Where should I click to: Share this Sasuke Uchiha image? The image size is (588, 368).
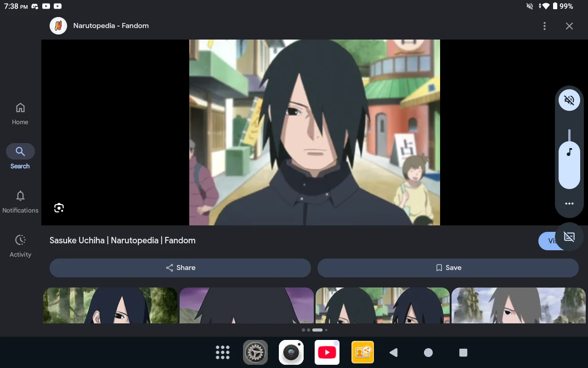tap(181, 268)
